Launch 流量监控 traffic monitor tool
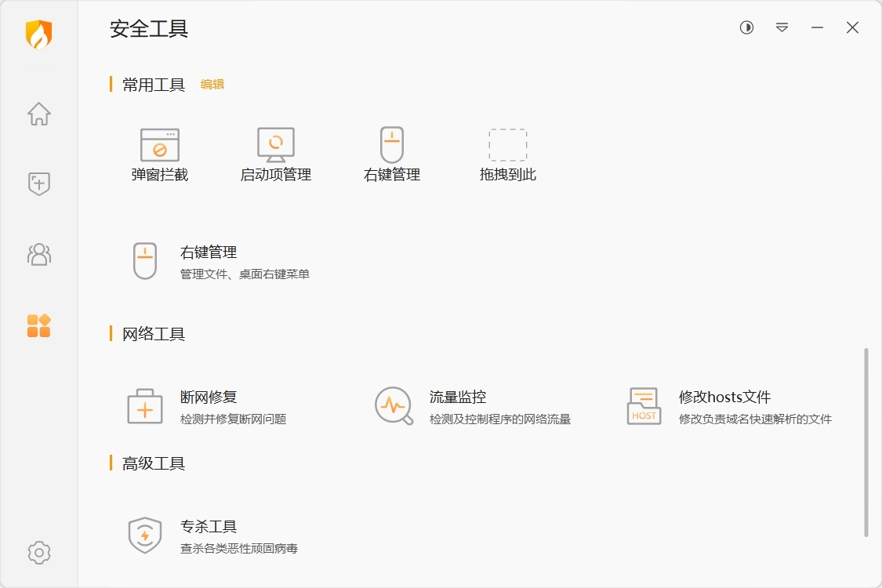882x588 pixels. click(458, 406)
